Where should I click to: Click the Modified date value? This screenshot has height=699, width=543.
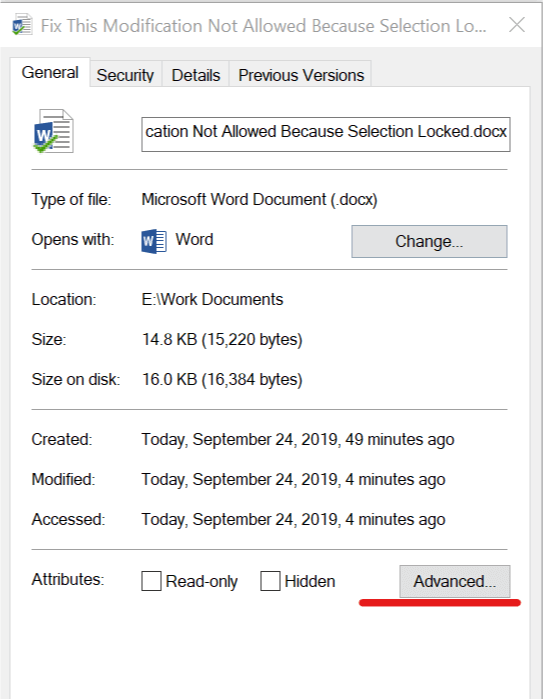click(293, 480)
